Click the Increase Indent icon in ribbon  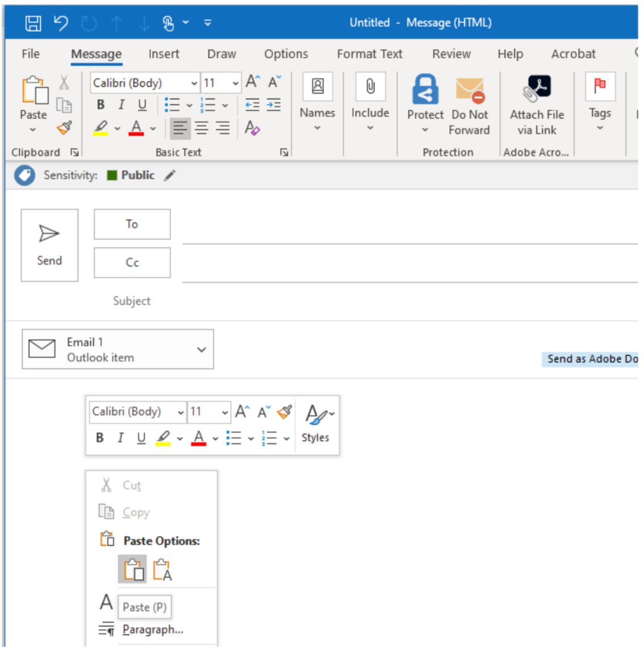pos(273,105)
